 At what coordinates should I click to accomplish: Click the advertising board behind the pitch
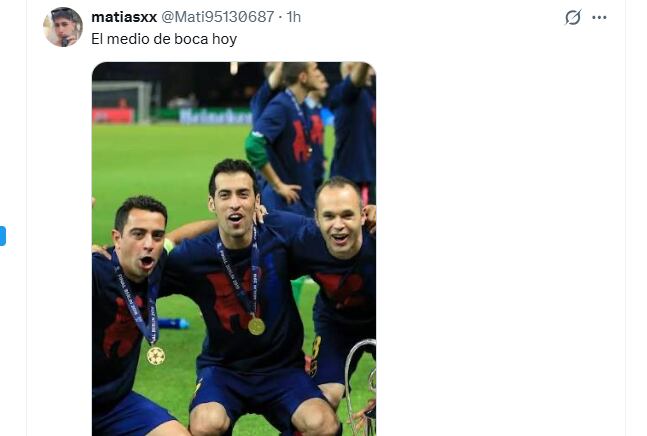pos(215,116)
